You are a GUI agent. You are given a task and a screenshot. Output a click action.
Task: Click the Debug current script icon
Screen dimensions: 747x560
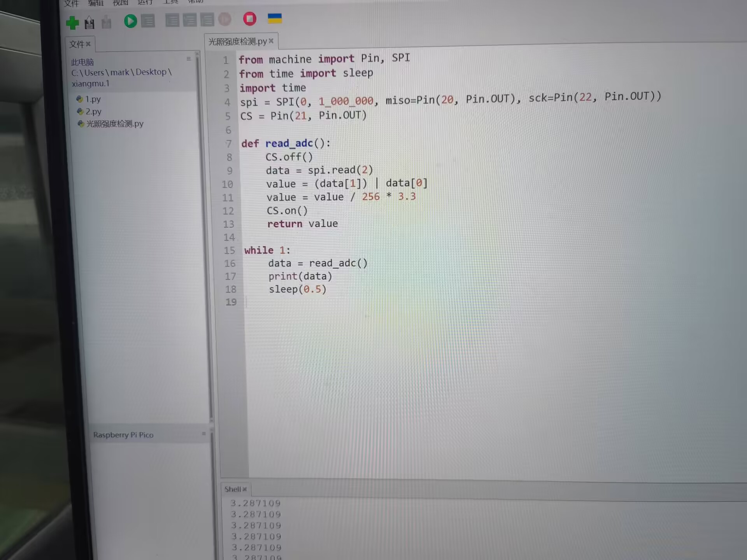pyautogui.click(x=148, y=21)
